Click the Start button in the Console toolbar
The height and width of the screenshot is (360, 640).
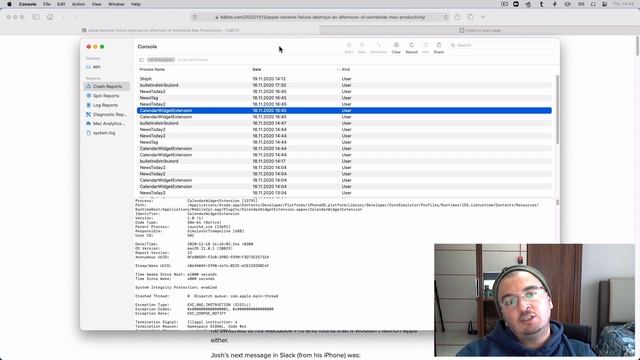tap(349, 48)
